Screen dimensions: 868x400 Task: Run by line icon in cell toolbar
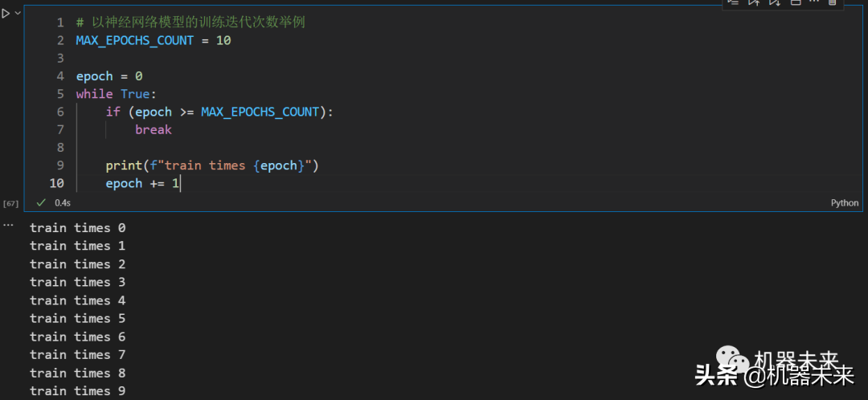pyautogui.click(x=732, y=3)
